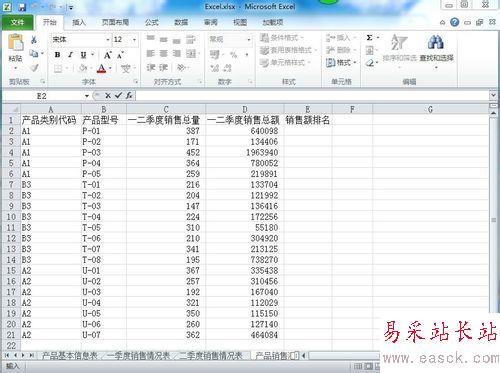Click the text orientation icon

click(x=181, y=68)
